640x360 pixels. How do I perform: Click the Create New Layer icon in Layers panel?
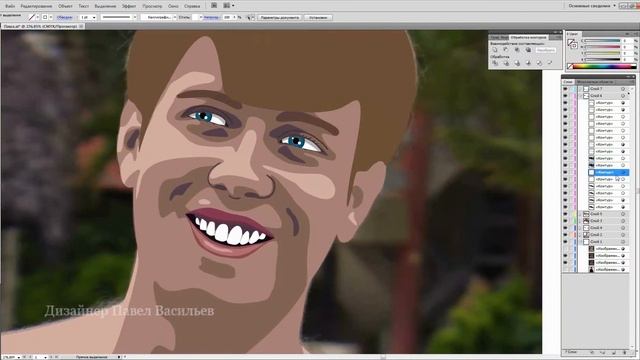coord(613,352)
